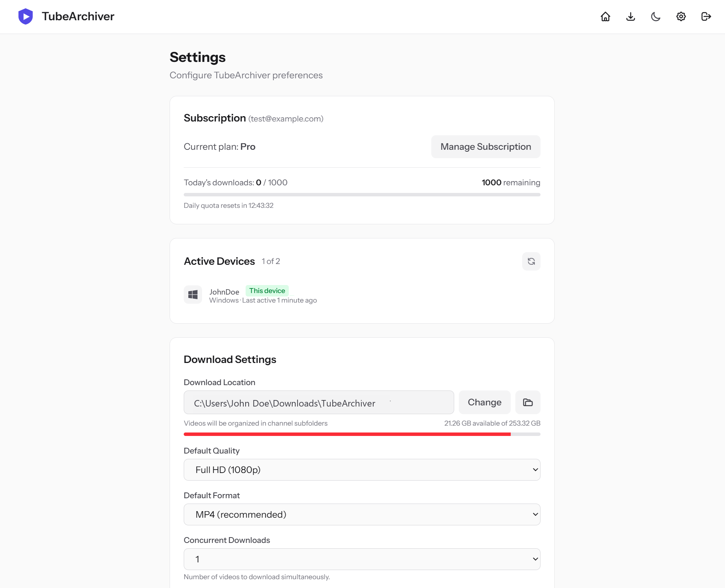Go to the Home page icon
The height and width of the screenshot is (588, 725).
pyautogui.click(x=605, y=16)
